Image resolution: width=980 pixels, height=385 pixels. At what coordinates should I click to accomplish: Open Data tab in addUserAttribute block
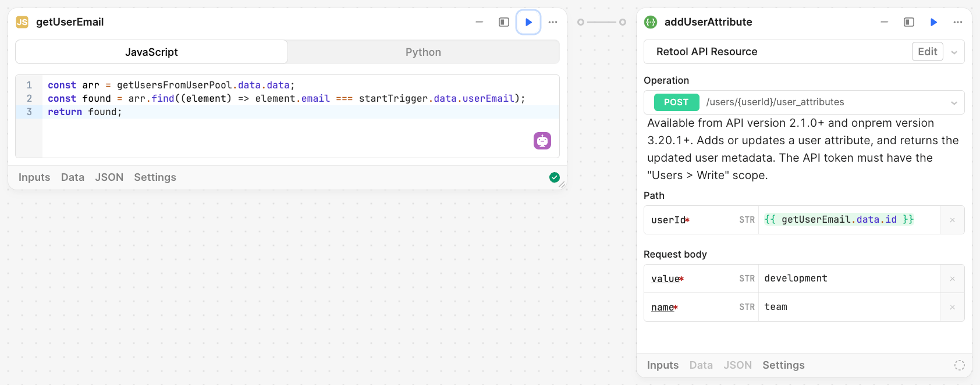coord(701,365)
